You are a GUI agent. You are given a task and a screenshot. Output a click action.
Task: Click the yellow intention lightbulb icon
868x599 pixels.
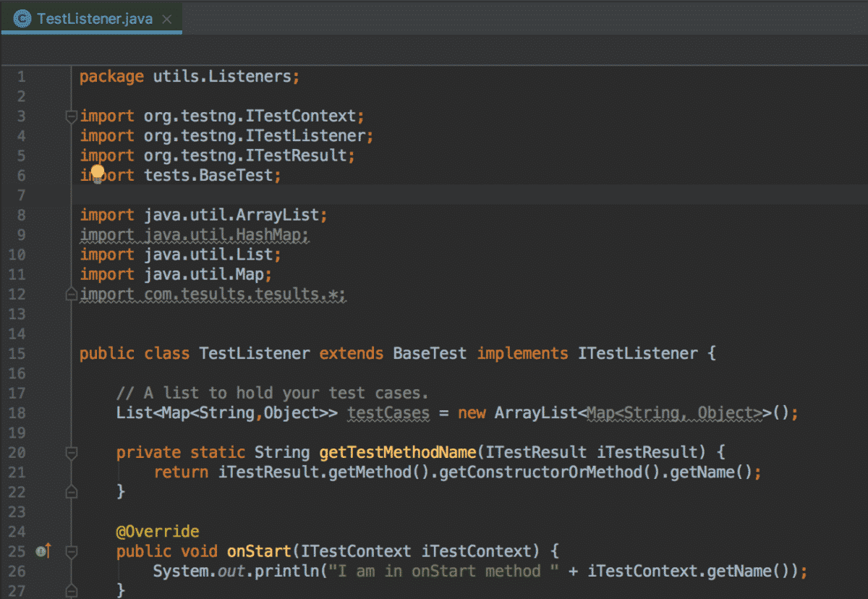pyautogui.click(x=98, y=174)
